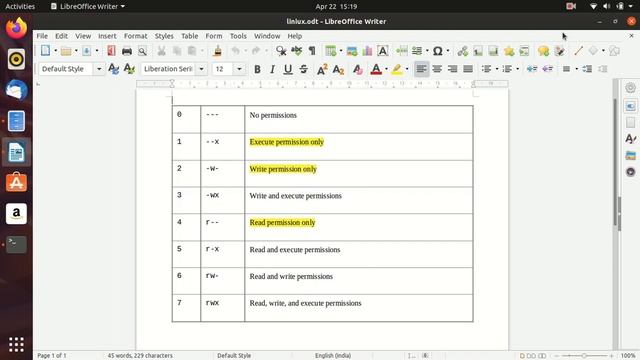Click Page 1 of 1 status entry
Screen dimensions: 640x360
[x=52, y=356]
